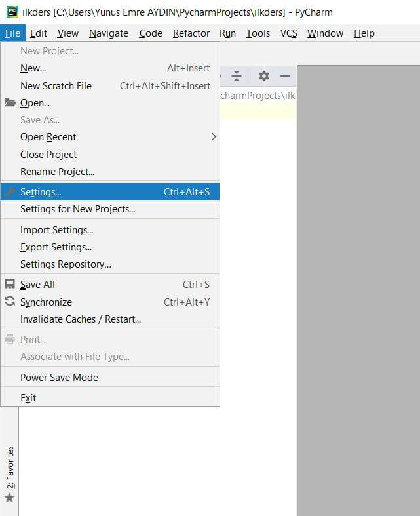Open Settings... from the File menu
Image resolution: width=420 pixels, height=516 pixels.
tap(110, 191)
